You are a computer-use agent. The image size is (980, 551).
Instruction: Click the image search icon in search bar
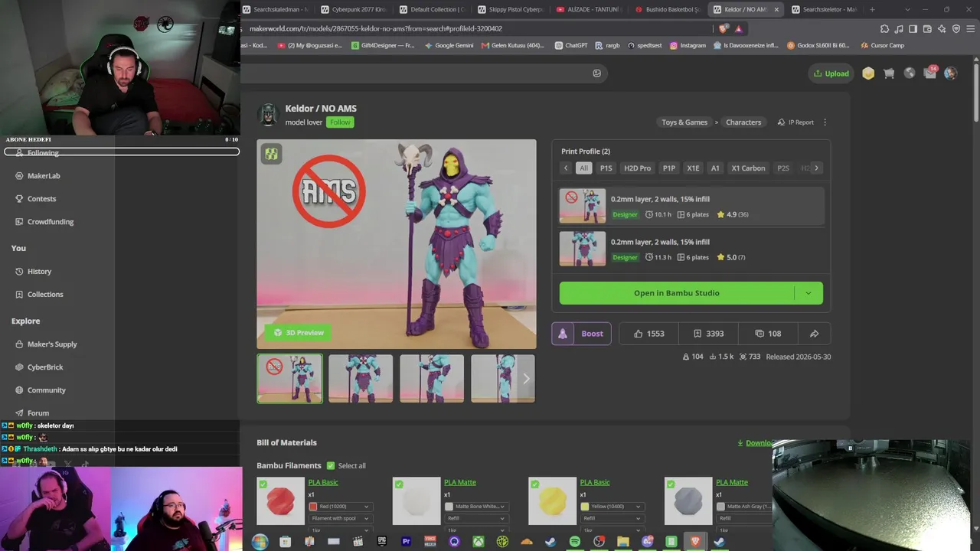coord(597,73)
